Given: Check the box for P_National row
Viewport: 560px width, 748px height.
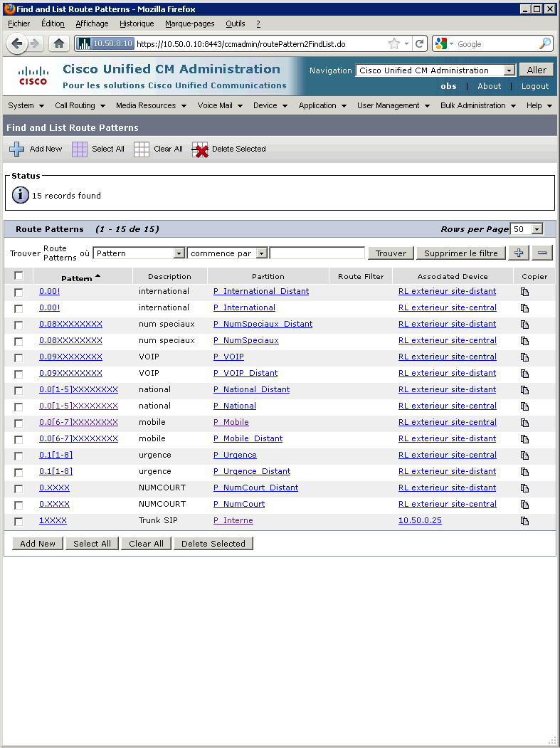Looking at the screenshot, I should pos(19,407).
